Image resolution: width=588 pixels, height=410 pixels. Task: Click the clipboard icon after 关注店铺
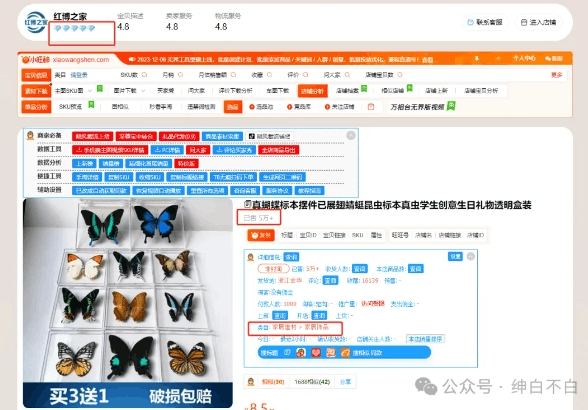tap(371, 107)
